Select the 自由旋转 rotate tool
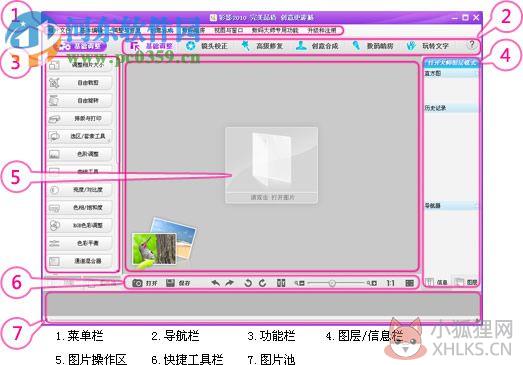 click(x=80, y=100)
